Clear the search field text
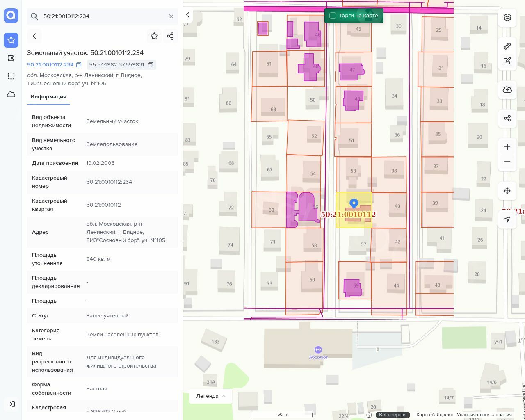The width and height of the screenshot is (525, 420). tap(171, 16)
